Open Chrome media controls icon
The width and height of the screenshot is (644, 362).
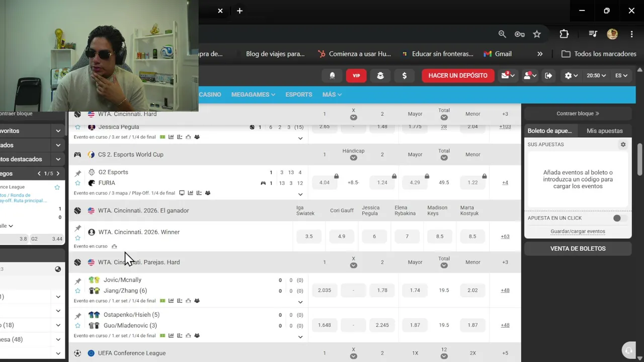tap(593, 34)
